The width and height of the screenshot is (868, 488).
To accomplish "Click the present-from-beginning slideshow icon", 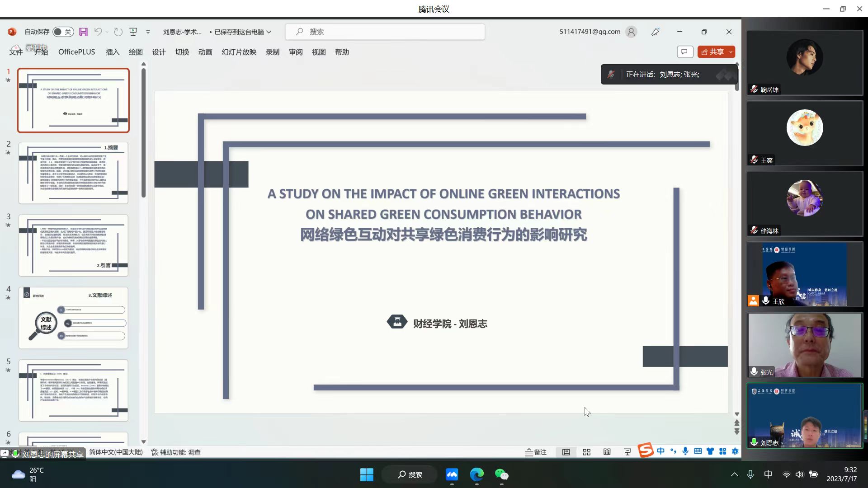I will 133,32.
